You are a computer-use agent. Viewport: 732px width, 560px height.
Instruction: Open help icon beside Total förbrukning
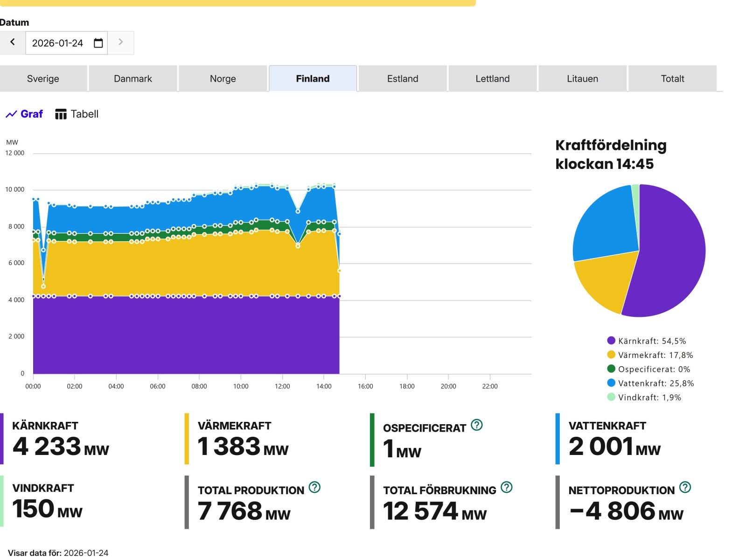(506, 488)
